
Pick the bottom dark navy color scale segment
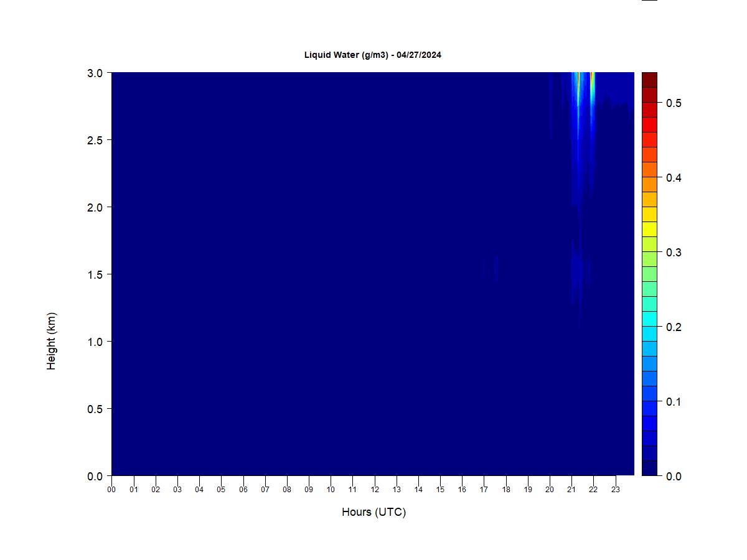[x=649, y=469]
